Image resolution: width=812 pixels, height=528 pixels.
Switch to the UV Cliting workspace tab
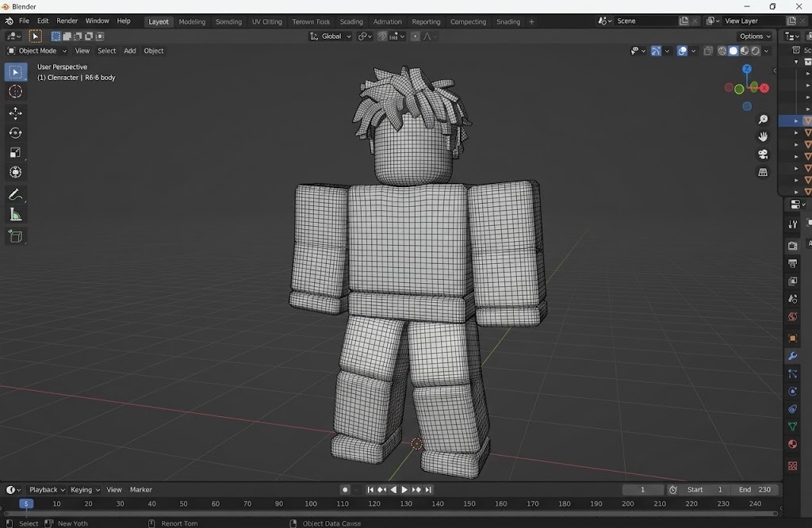267,21
